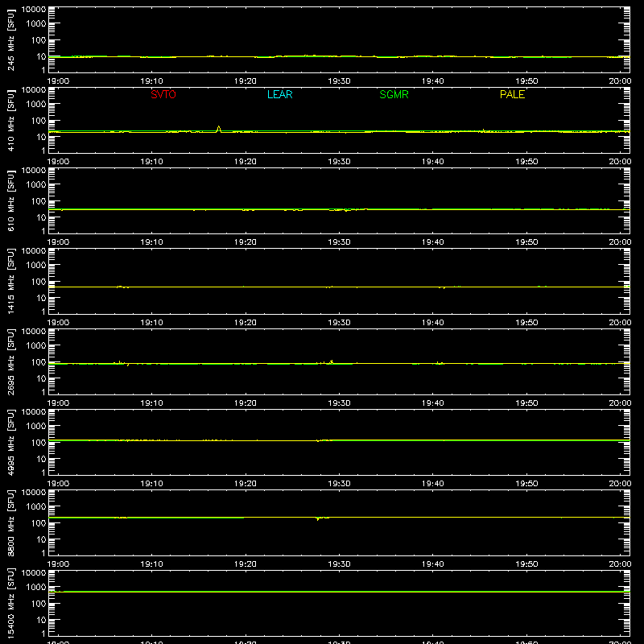Viewport: 644px width, 644px height.
Task: Select the 245 MHz [SFU] axis title
Action: (10, 39)
